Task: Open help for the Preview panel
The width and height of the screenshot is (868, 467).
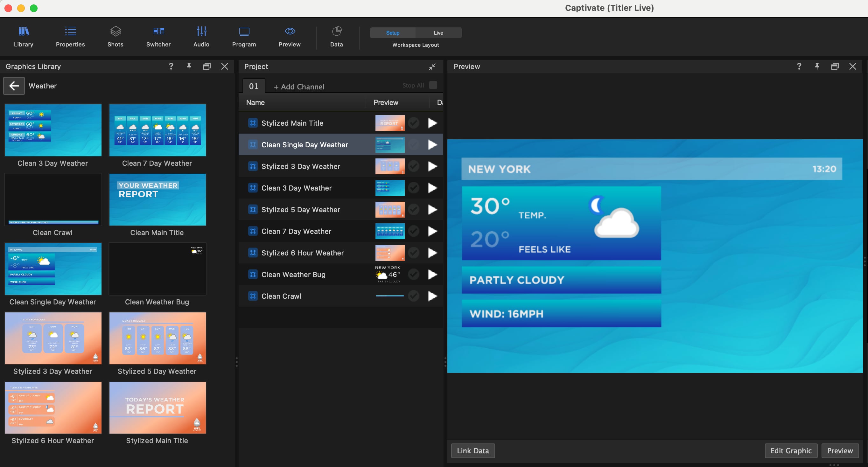Action: tap(799, 66)
